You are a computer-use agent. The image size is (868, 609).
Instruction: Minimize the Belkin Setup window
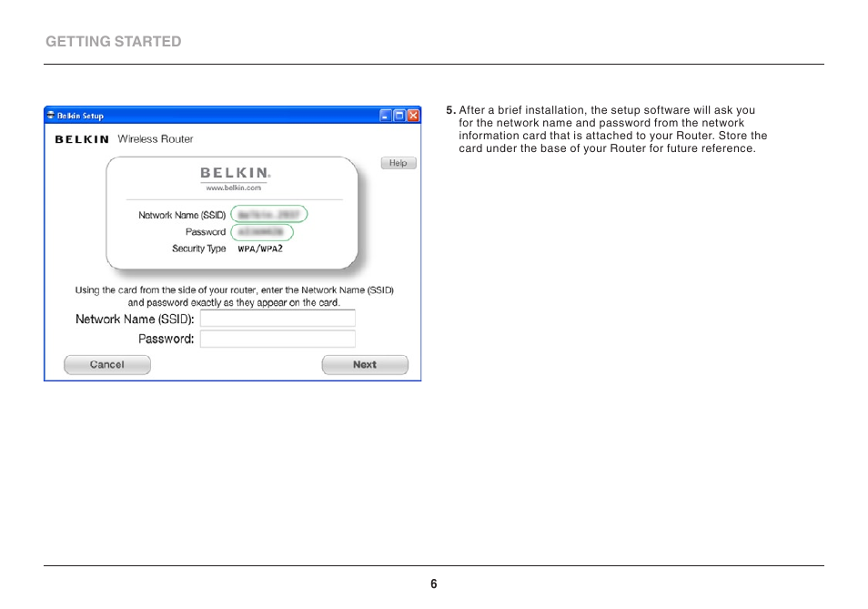pos(385,116)
